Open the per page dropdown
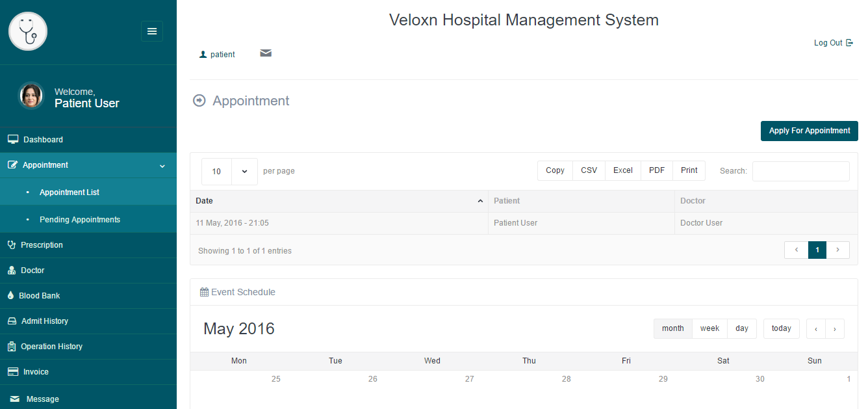Viewport: 868px width, 409px height. click(244, 172)
